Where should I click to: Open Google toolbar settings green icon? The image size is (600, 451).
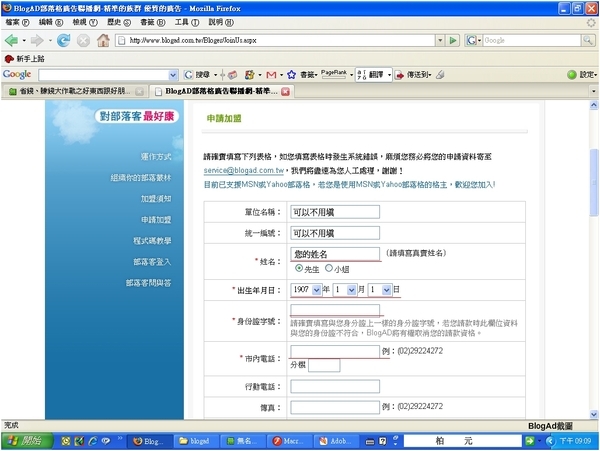(572, 75)
